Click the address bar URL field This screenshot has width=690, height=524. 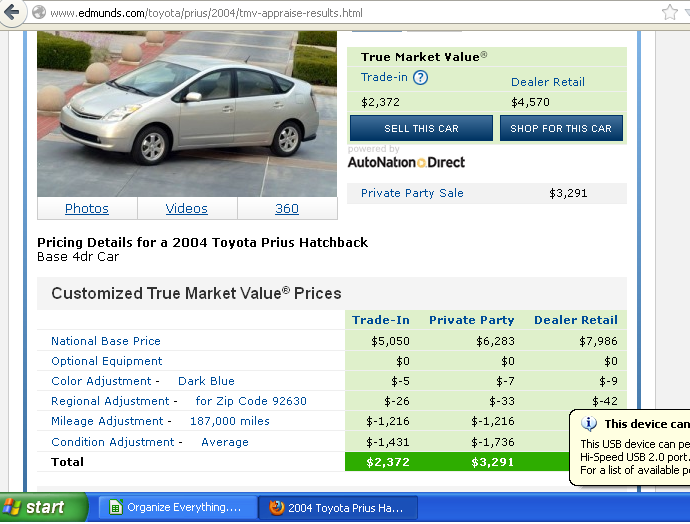343,13
